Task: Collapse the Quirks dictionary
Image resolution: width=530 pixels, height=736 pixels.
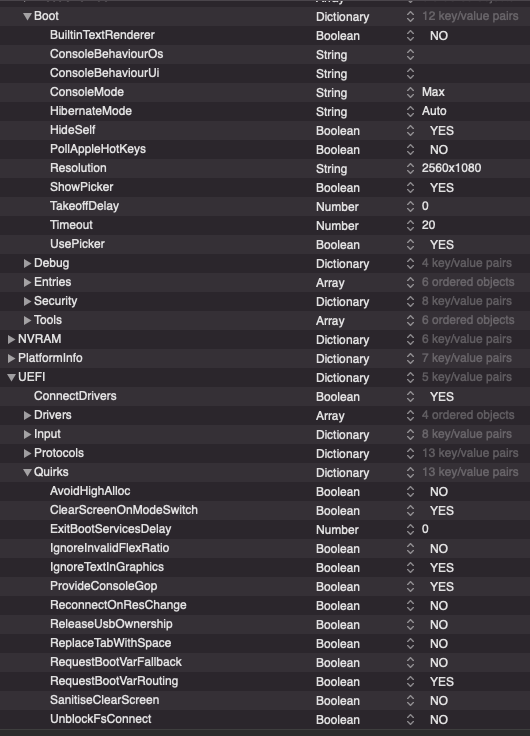Action: point(27,472)
